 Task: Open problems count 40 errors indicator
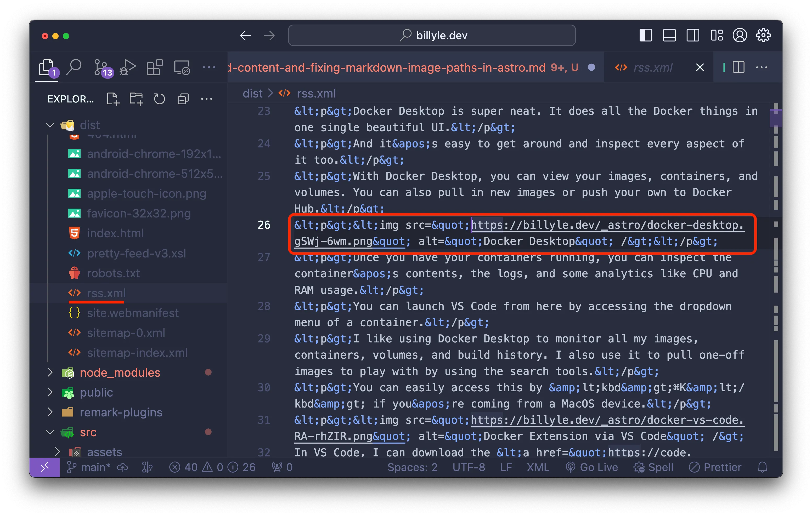pos(212,467)
